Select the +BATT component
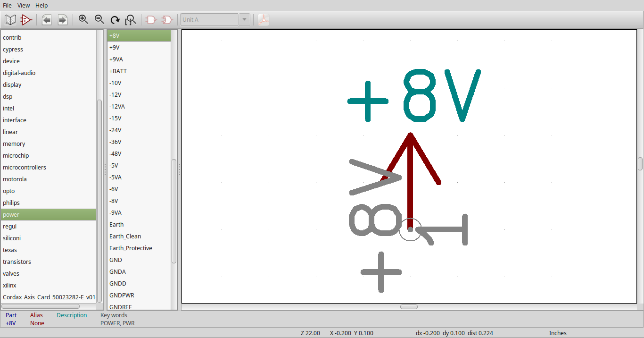644x338 pixels. tap(139, 71)
